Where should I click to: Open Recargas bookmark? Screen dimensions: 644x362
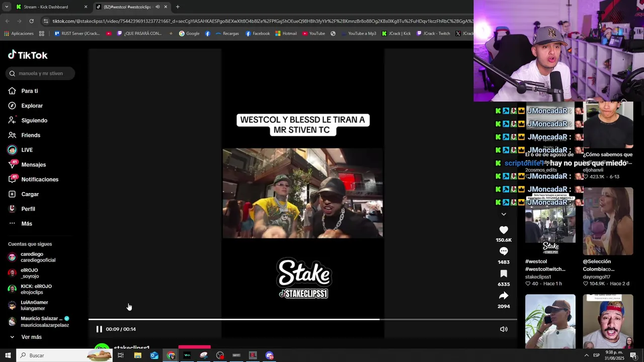(x=227, y=34)
